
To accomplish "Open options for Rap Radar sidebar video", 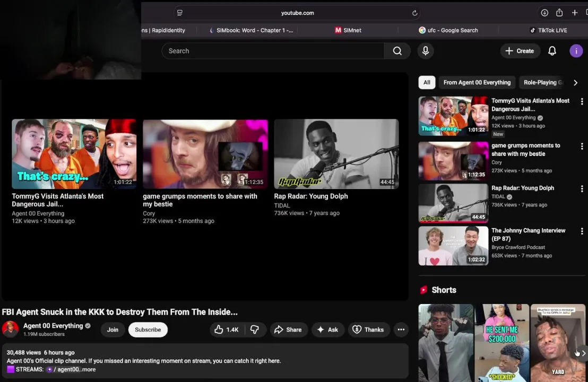I will point(582,188).
